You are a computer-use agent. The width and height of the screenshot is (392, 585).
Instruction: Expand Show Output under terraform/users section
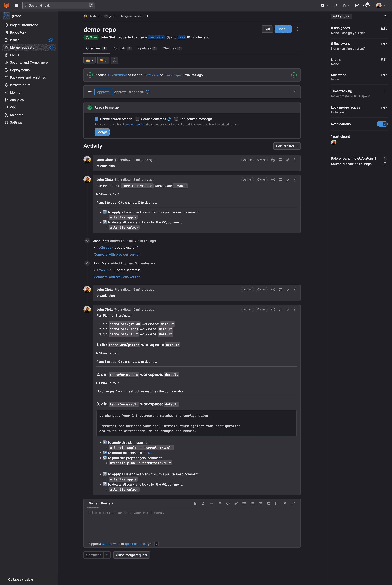108,383
